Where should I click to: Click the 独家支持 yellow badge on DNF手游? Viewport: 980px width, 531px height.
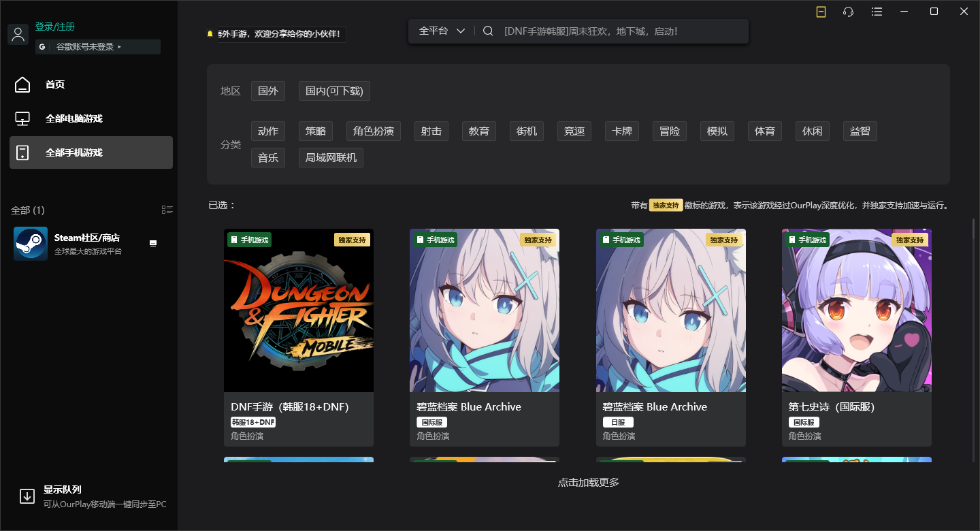point(353,240)
